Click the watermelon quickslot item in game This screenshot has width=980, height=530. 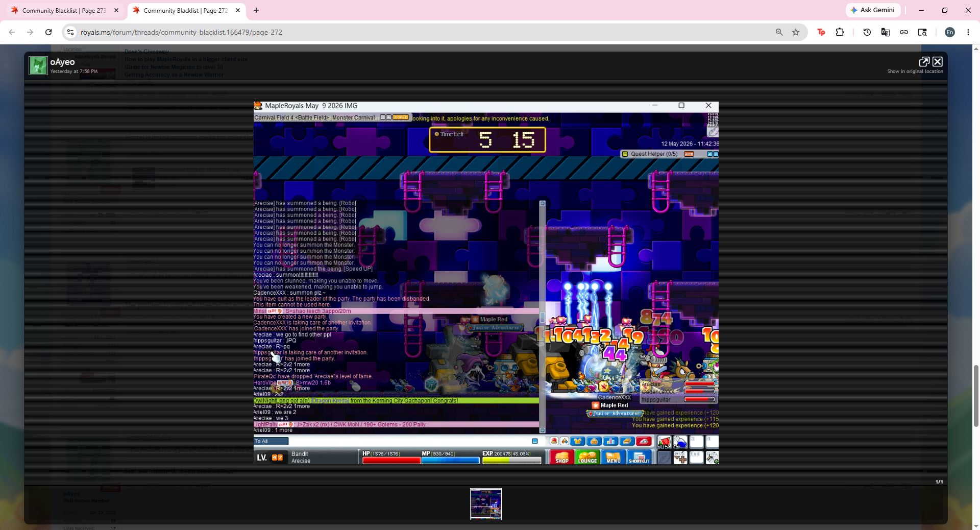pos(664,442)
